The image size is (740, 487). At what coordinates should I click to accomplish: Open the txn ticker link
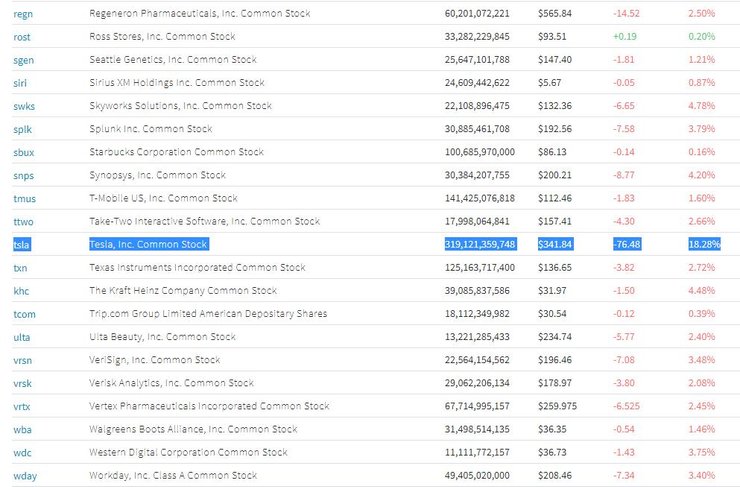(20, 268)
